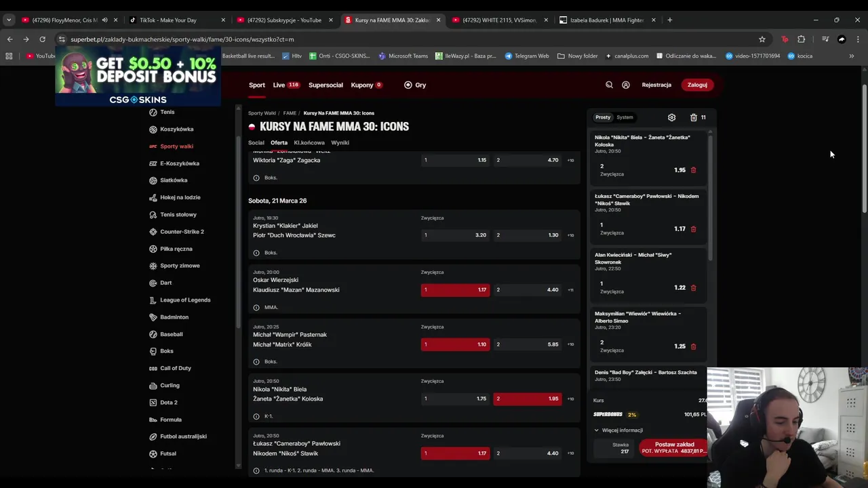Screen dimensions: 868x488
Task: Open Hokej na lodzie category
Action: [180, 197]
